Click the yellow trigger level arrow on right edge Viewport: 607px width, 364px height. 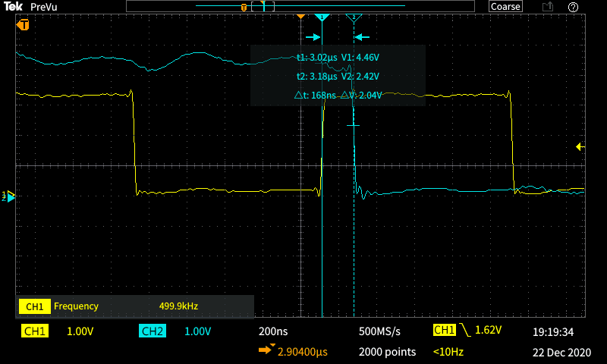pyautogui.click(x=580, y=146)
